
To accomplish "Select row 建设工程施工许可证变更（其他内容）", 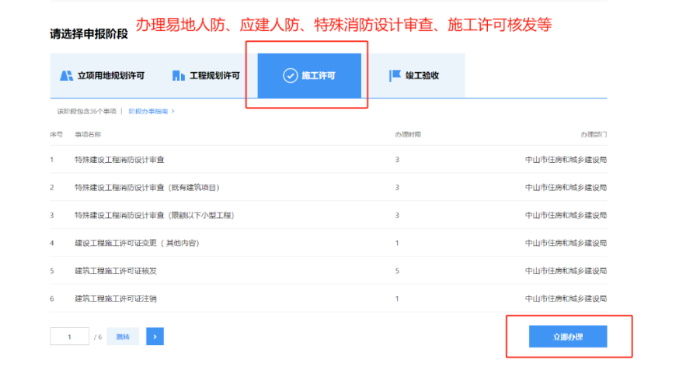I will coord(329,243).
